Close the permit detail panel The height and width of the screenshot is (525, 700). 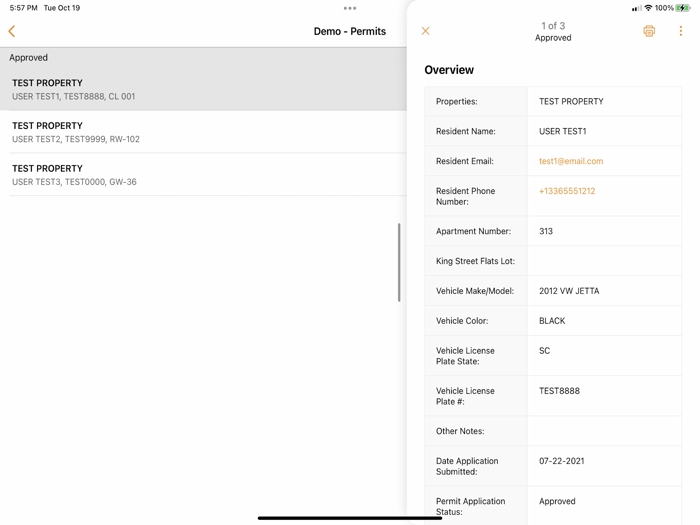(425, 31)
